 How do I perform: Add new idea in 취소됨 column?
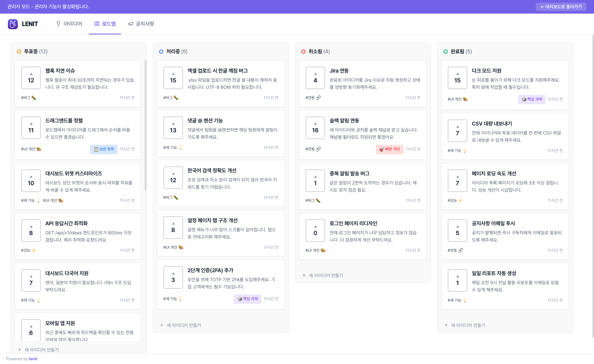pos(323,275)
